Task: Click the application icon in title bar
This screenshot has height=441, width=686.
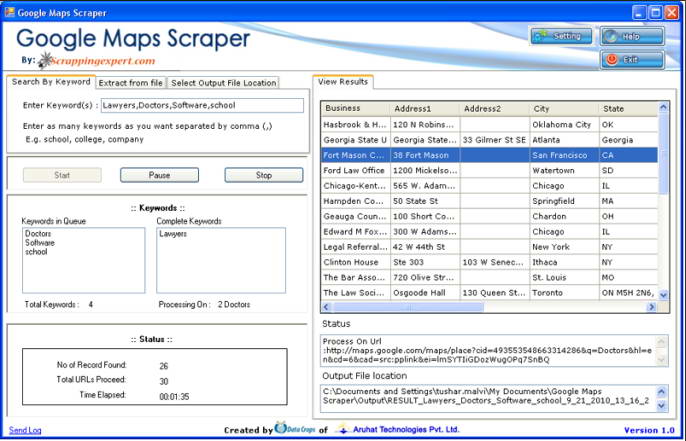Action: point(9,12)
